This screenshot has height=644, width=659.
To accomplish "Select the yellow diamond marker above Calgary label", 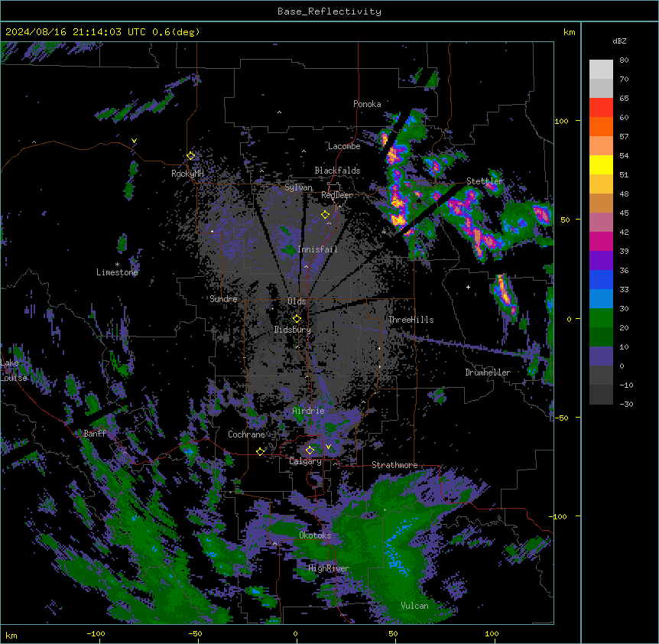I will (x=310, y=450).
